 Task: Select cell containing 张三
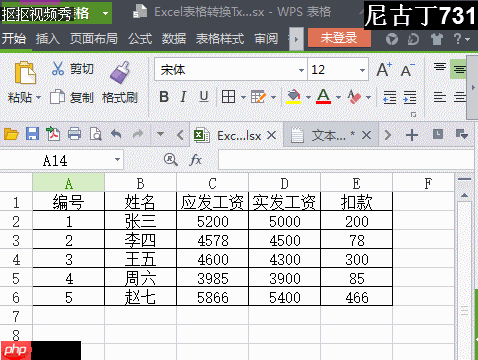click(x=140, y=221)
